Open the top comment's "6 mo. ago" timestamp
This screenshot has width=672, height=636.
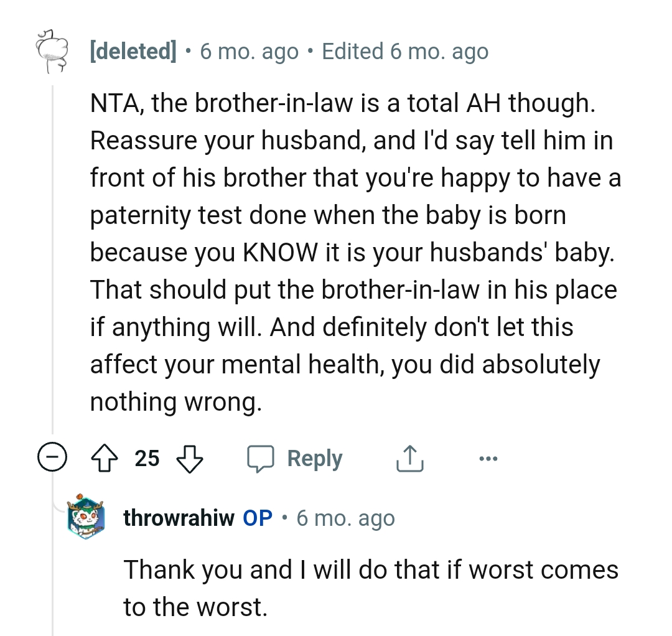[249, 52]
